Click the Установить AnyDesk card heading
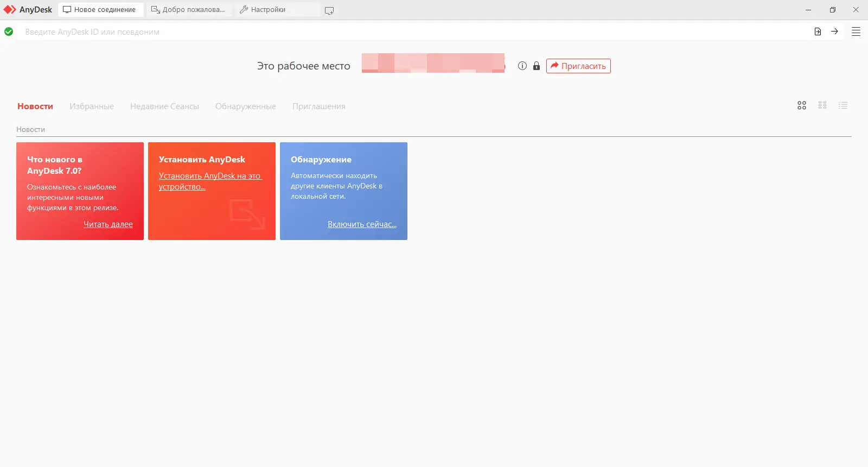 (202, 159)
